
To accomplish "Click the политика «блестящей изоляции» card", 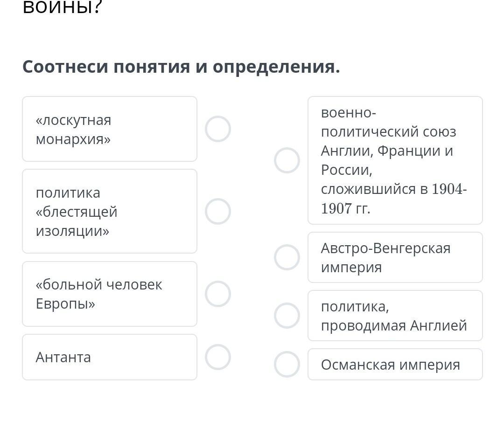I will (x=110, y=211).
